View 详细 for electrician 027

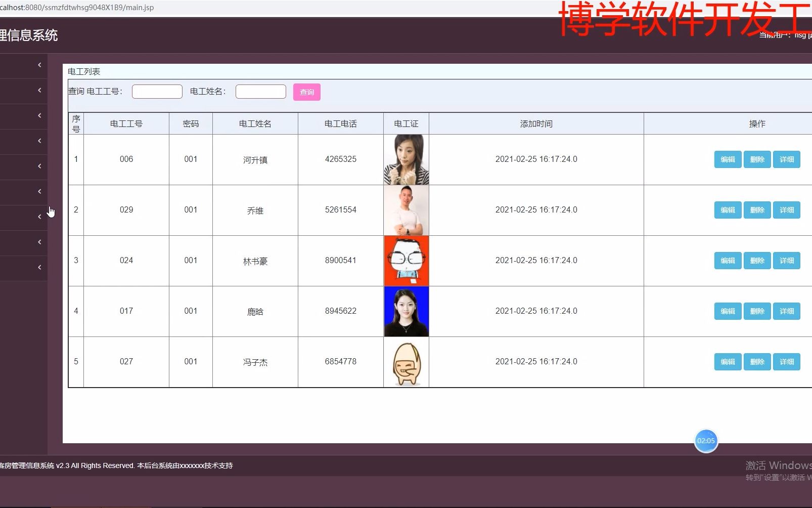(x=786, y=362)
